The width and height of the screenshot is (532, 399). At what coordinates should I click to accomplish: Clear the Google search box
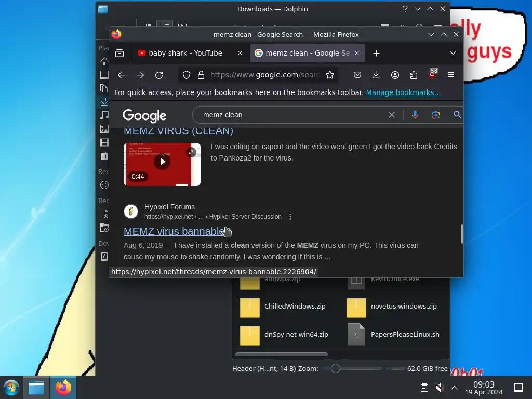coord(392,115)
